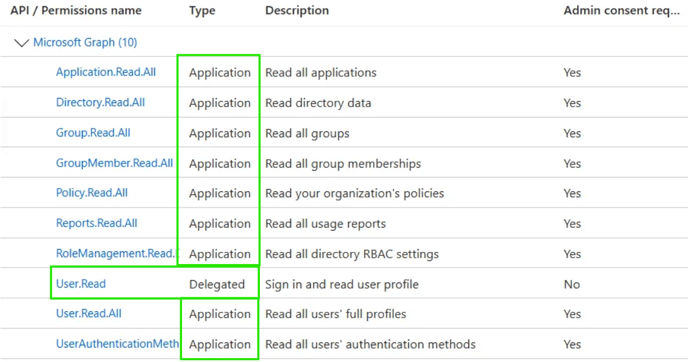Open the Directory.Read.All permission
Screen dimensions: 688x362
100,102
